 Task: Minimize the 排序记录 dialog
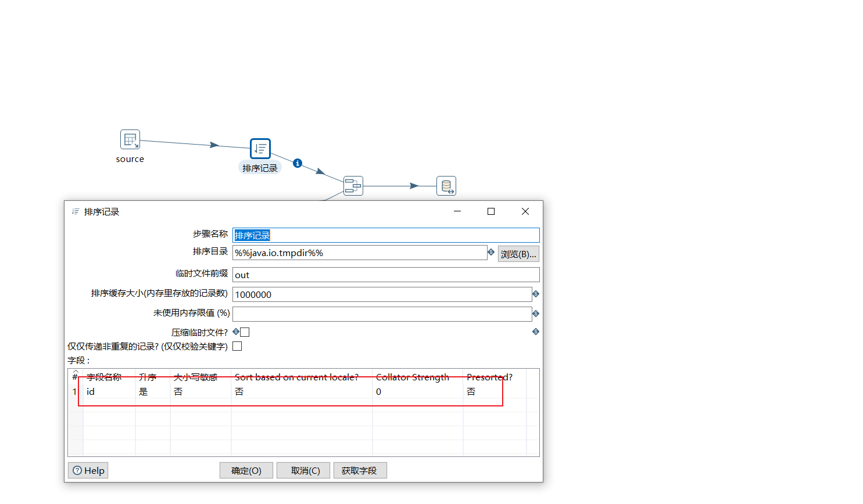click(x=457, y=211)
